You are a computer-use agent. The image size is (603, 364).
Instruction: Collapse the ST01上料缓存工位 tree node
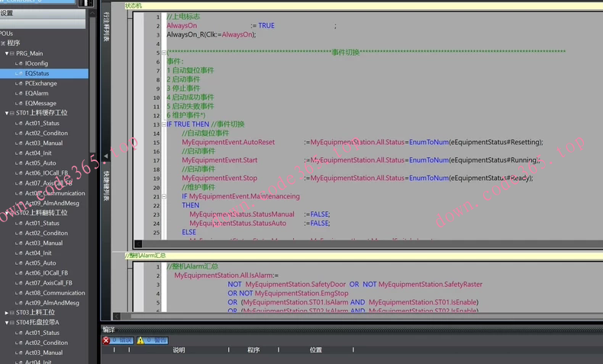tap(7, 113)
